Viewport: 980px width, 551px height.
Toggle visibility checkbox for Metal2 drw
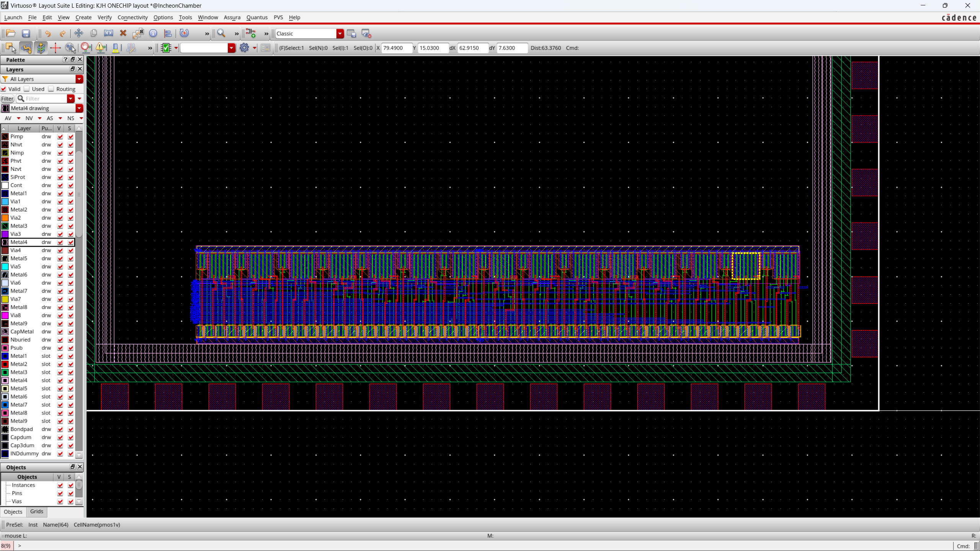point(60,210)
